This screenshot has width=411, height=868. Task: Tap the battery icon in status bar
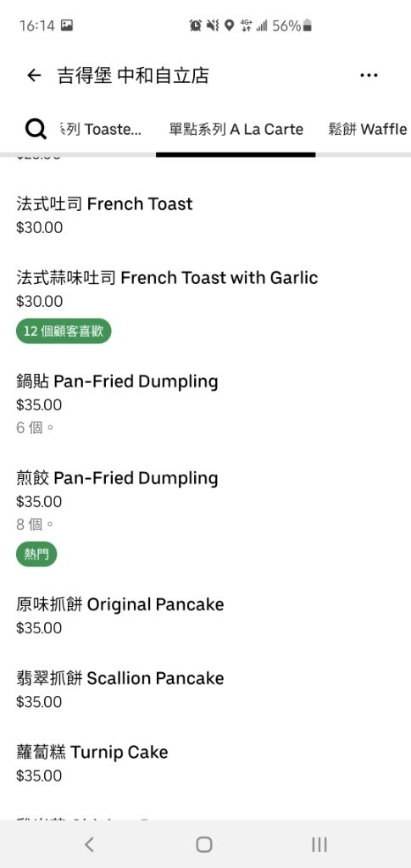point(308,25)
